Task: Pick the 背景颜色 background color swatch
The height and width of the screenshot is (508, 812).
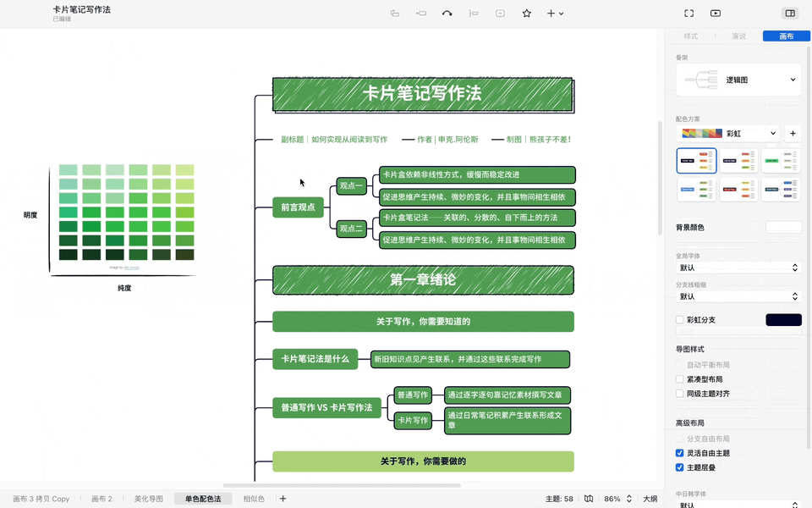Action: click(782, 226)
